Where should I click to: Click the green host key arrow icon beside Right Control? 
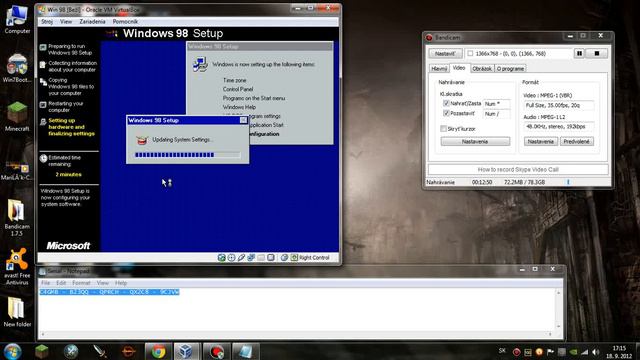click(x=294, y=258)
